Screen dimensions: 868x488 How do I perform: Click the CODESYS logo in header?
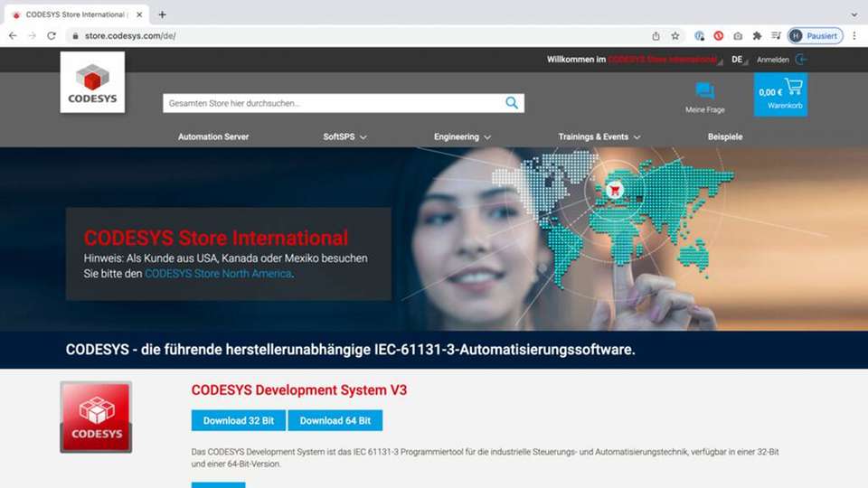[92, 82]
